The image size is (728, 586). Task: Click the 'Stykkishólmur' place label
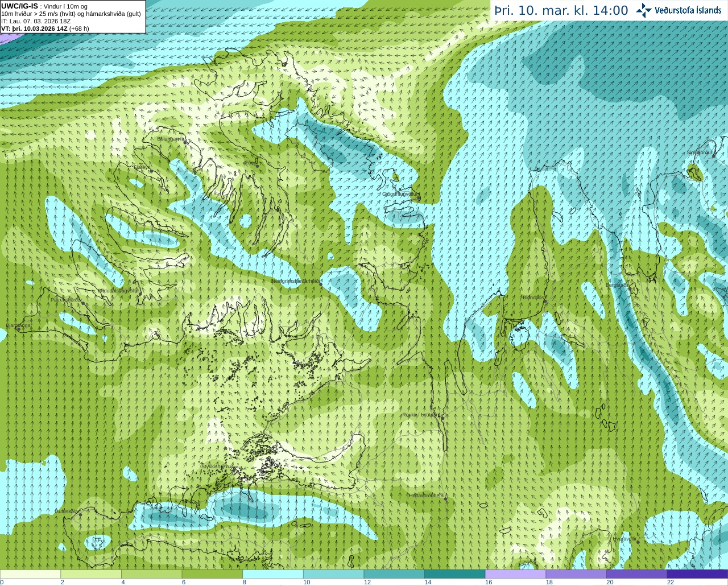(x=218, y=466)
